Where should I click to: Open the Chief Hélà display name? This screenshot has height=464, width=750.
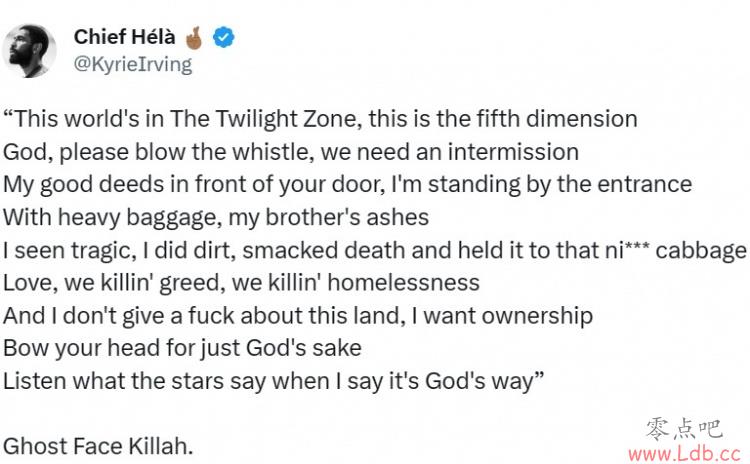pos(124,37)
